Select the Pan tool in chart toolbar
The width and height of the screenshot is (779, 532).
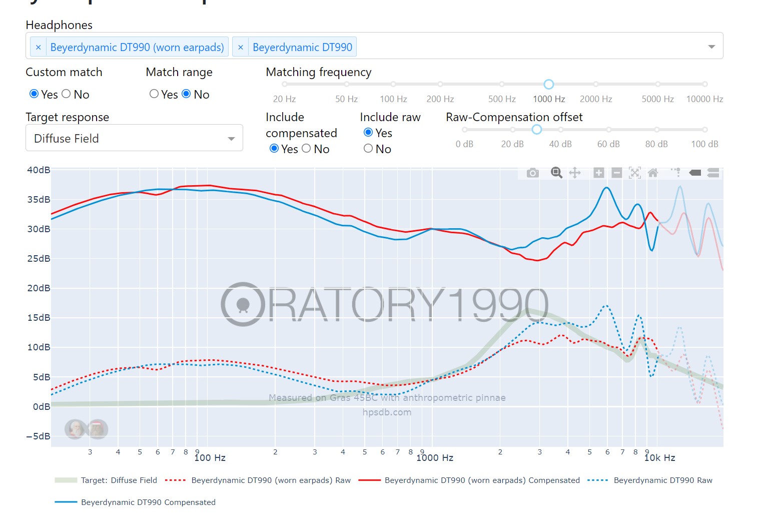click(575, 173)
